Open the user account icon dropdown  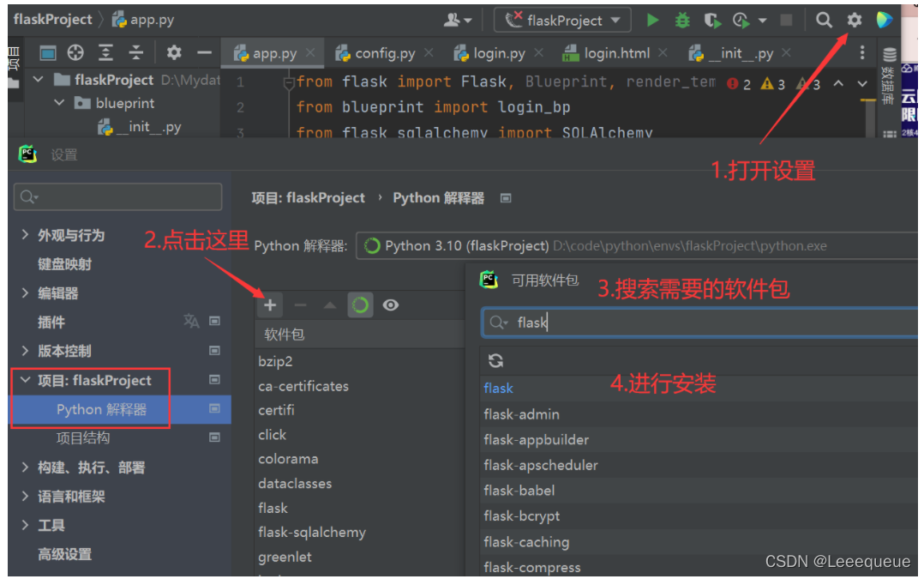458,21
